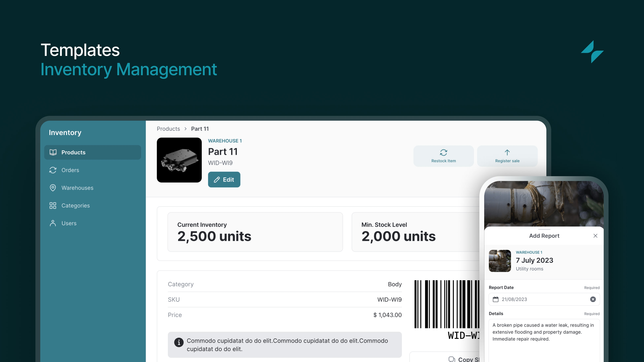Image resolution: width=644 pixels, height=362 pixels.
Task: Open the Warehouses section in sidebar
Action: [x=93, y=188]
